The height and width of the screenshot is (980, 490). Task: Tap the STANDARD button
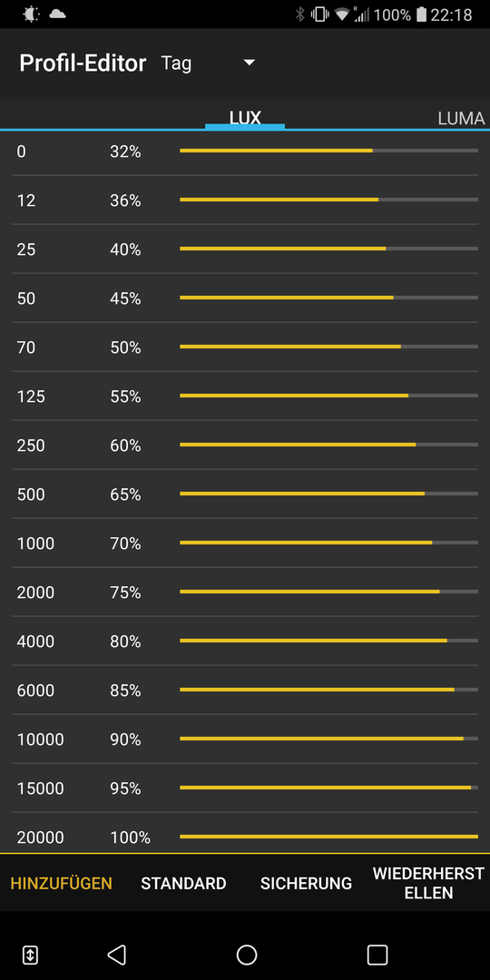click(183, 883)
